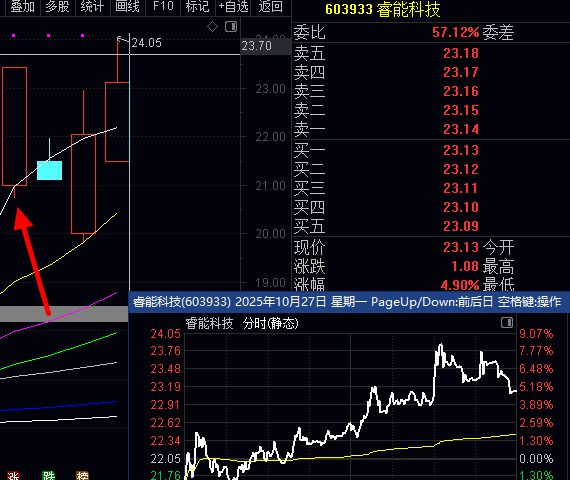Activate the 画线 draw line tool
The width and height of the screenshot is (570, 480).
pyautogui.click(x=127, y=7)
